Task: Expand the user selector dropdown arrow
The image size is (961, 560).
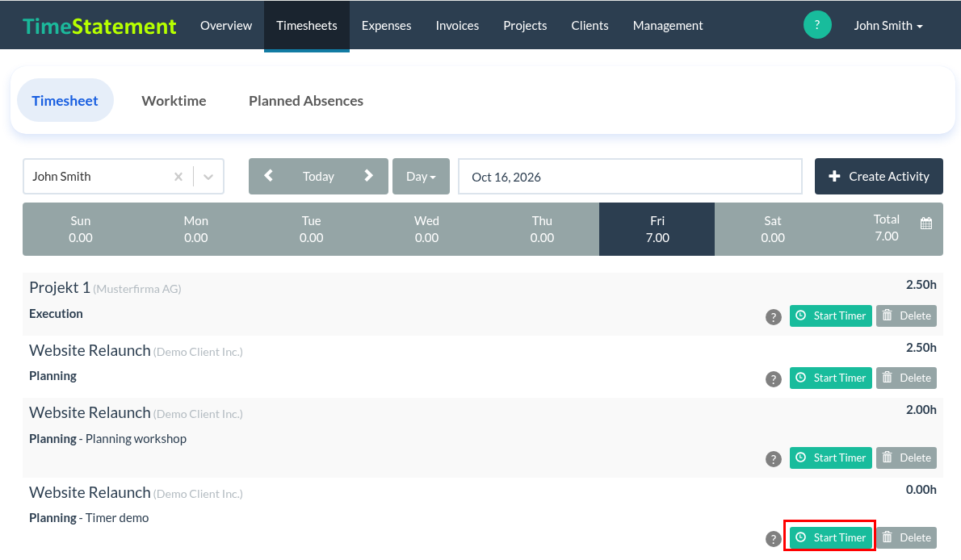Action: 208,177
